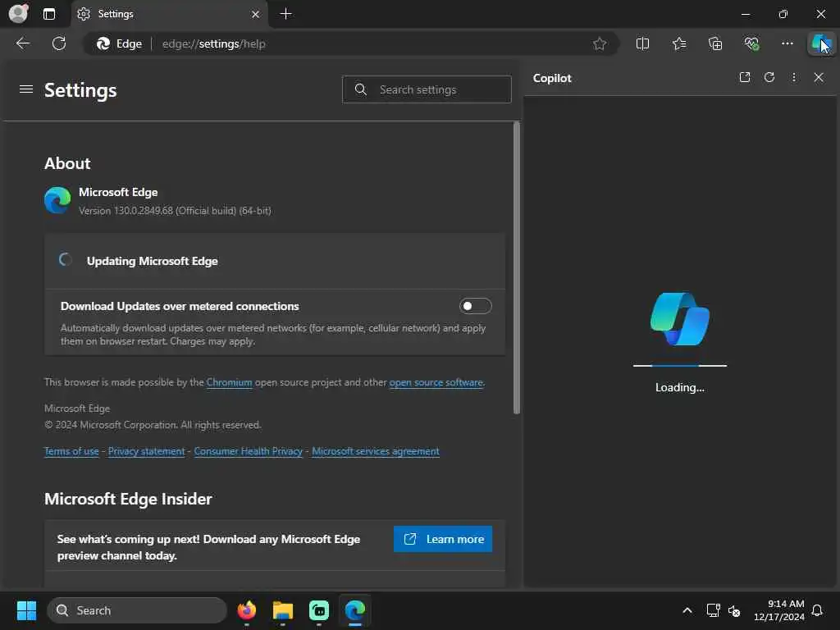Open the Settings hamburger menu
The width and height of the screenshot is (840, 630).
(x=26, y=89)
